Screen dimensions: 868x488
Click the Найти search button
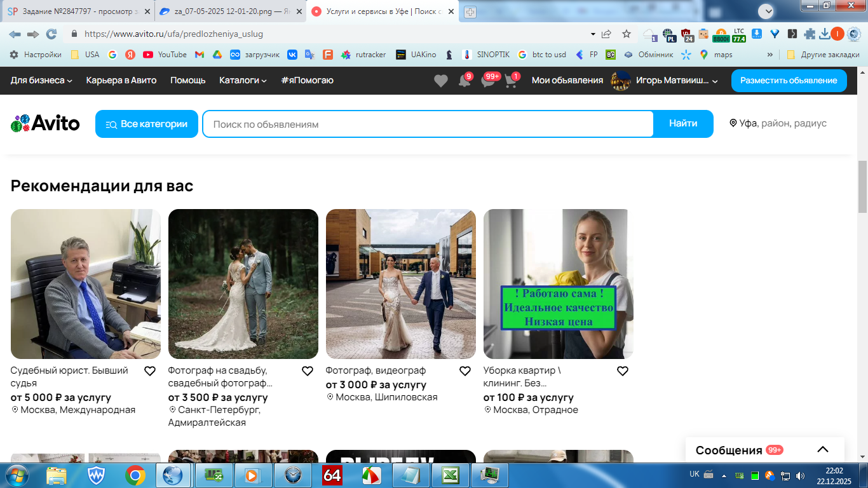click(x=683, y=124)
